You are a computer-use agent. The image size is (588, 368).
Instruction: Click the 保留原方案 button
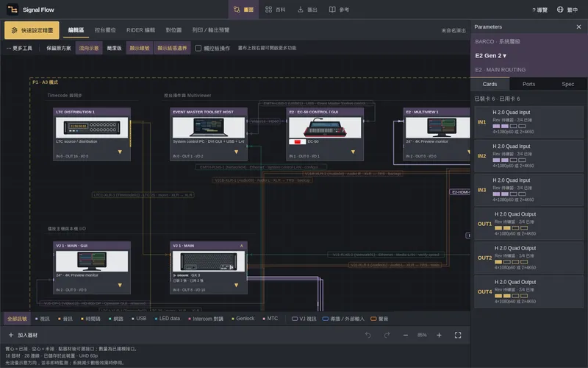(59, 48)
